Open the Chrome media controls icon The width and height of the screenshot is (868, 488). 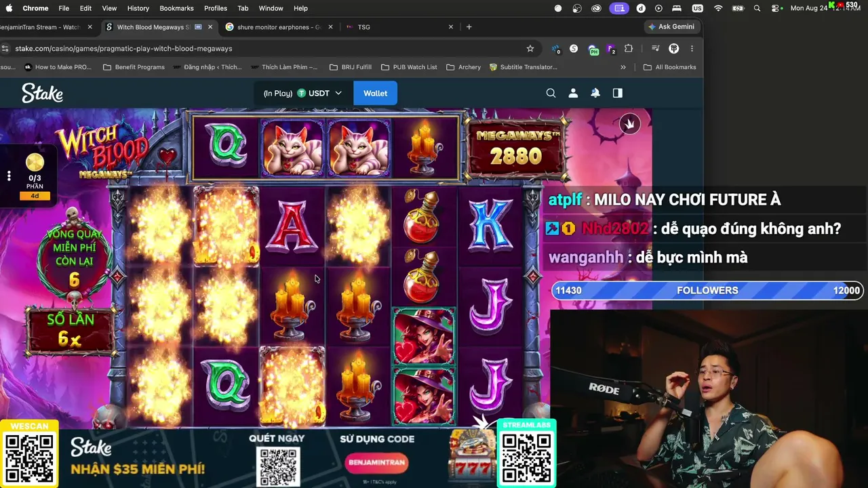click(x=655, y=49)
